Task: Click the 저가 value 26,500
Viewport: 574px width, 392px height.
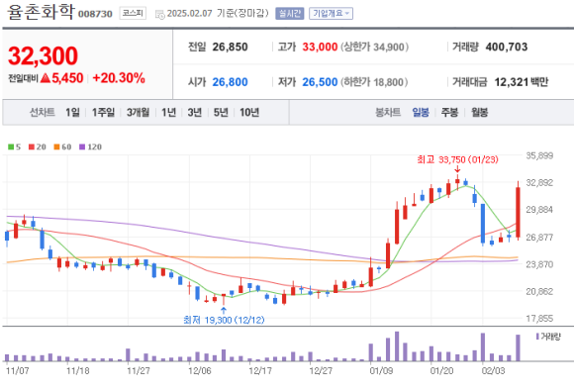Action: (320, 82)
